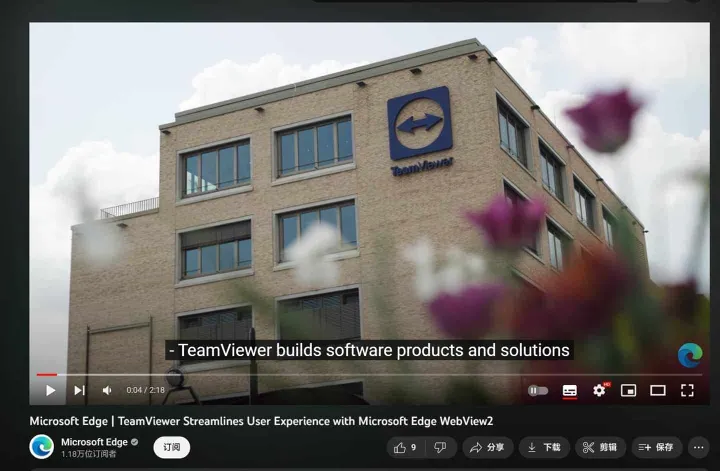Subscribe with the 订阅 button
The height and width of the screenshot is (471, 720).
pyautogui.click(x=172, y=447)
